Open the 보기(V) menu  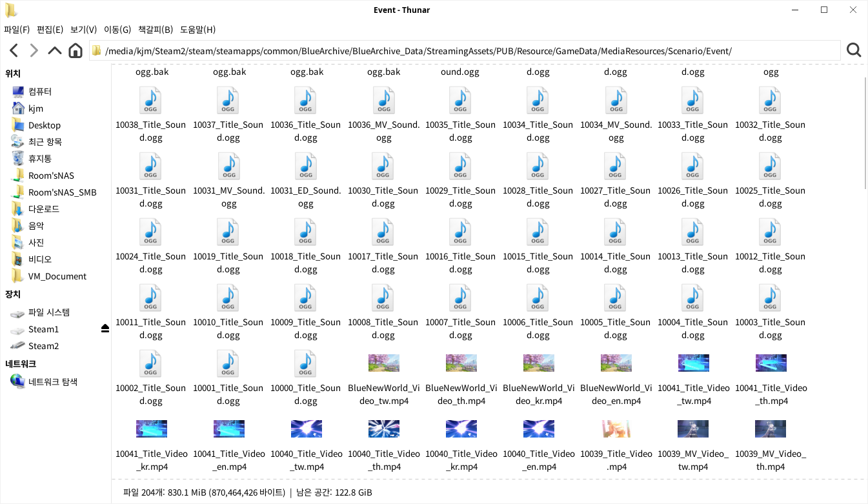coord(83,30)
